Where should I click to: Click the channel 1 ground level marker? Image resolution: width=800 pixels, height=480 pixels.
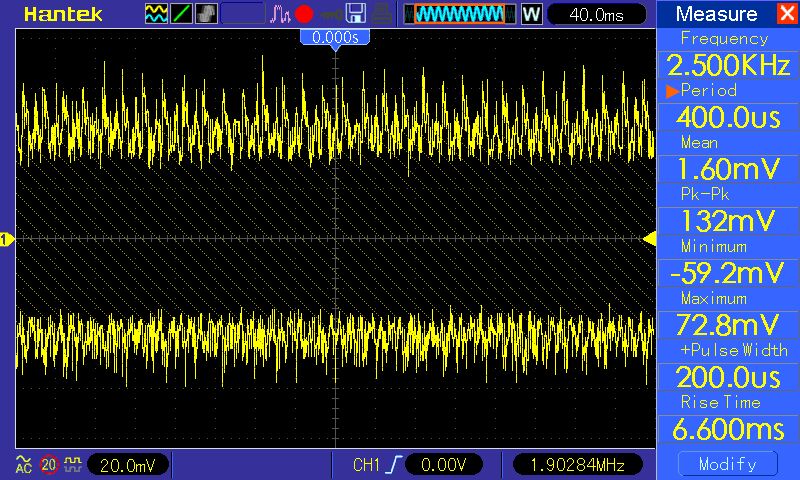pos(7,239)
